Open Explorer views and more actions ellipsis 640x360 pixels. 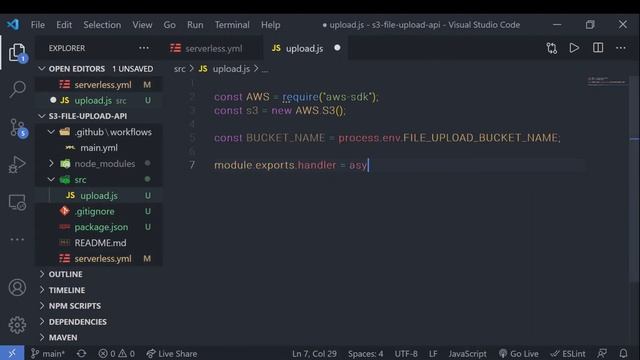[x=144, y=48]
